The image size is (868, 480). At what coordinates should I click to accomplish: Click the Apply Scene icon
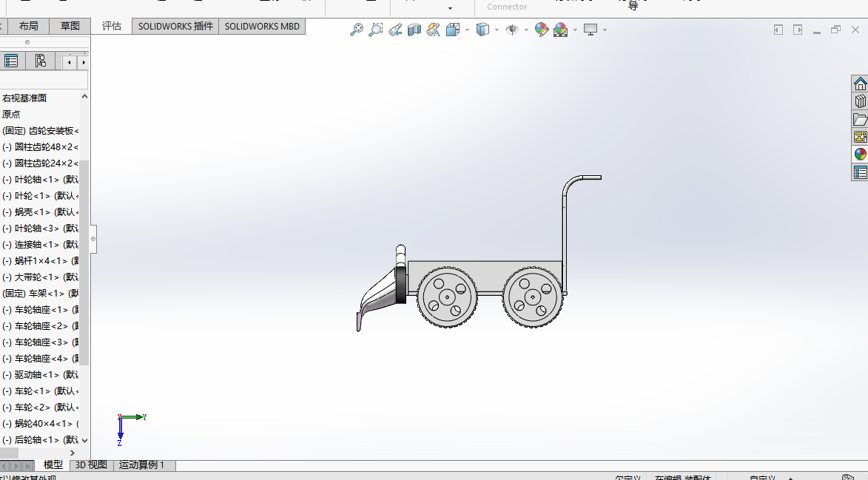coord(561,30)
